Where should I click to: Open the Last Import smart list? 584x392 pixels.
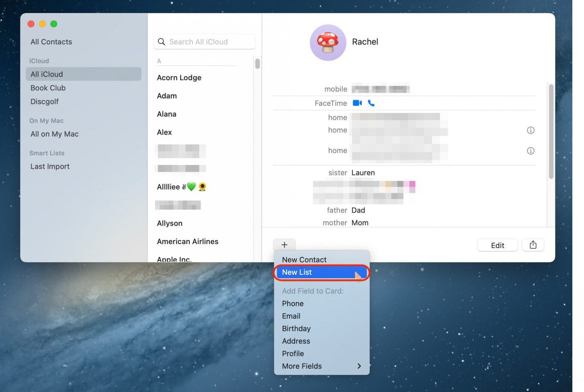[50, 166]
